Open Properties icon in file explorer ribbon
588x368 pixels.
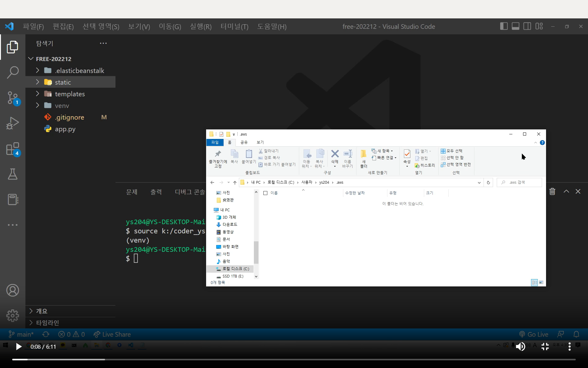(x=407, y=158)
